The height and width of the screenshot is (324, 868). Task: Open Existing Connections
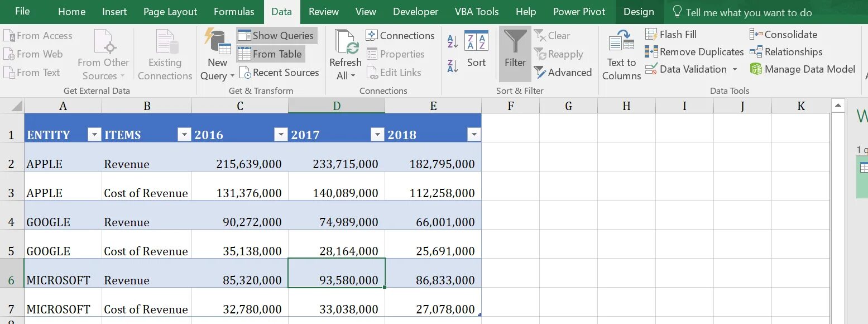coord(165,55)
